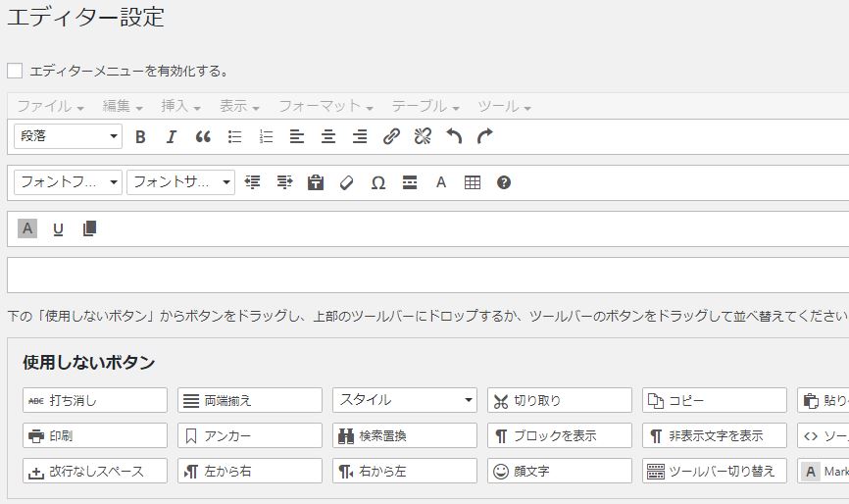Click the 打ち消し strikethrough button
Screen dimensions: 849x504
click(95, 400)
